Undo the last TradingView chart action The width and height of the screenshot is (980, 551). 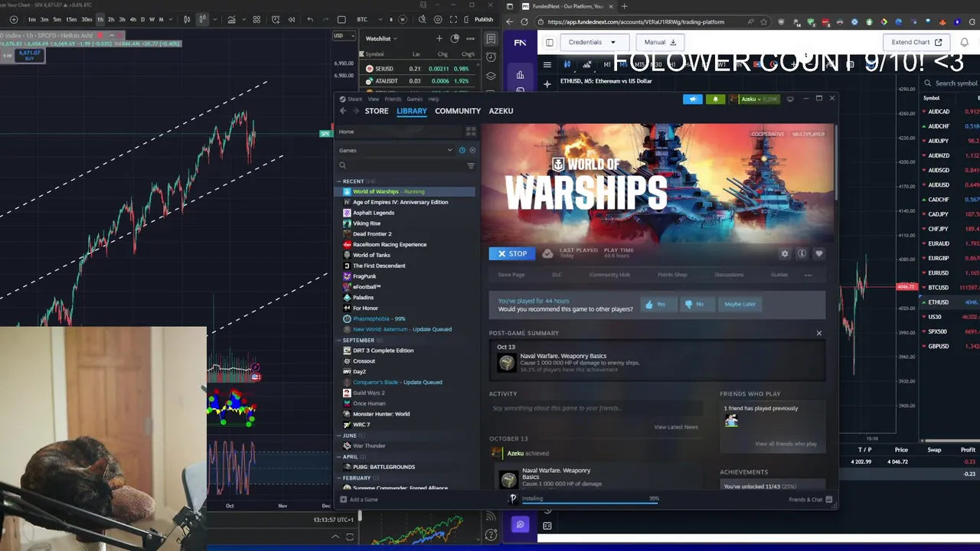point(310,19)
